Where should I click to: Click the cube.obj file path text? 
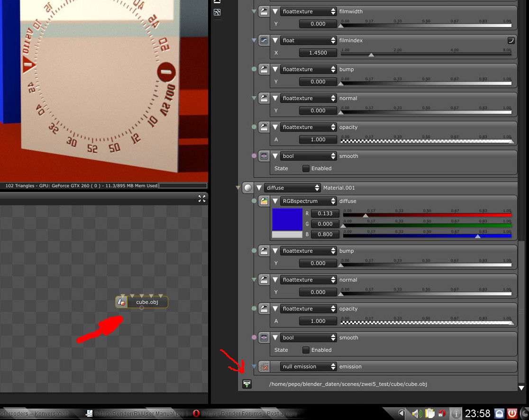pos(348,384)
